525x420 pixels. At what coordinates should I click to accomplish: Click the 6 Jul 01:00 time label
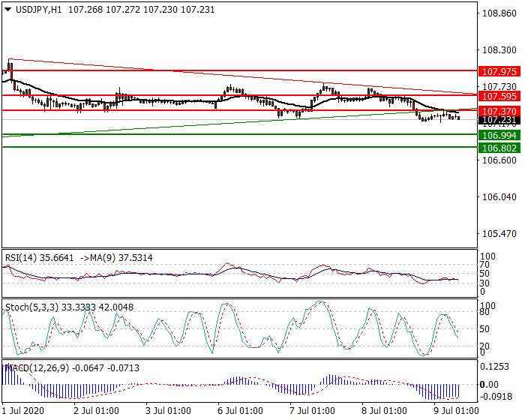point(239,411)
